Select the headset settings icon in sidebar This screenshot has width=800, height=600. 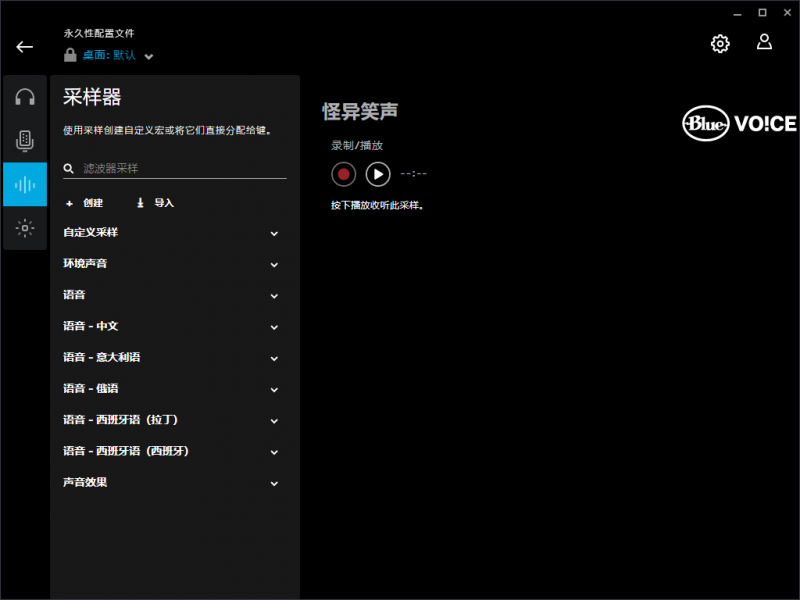24,97
